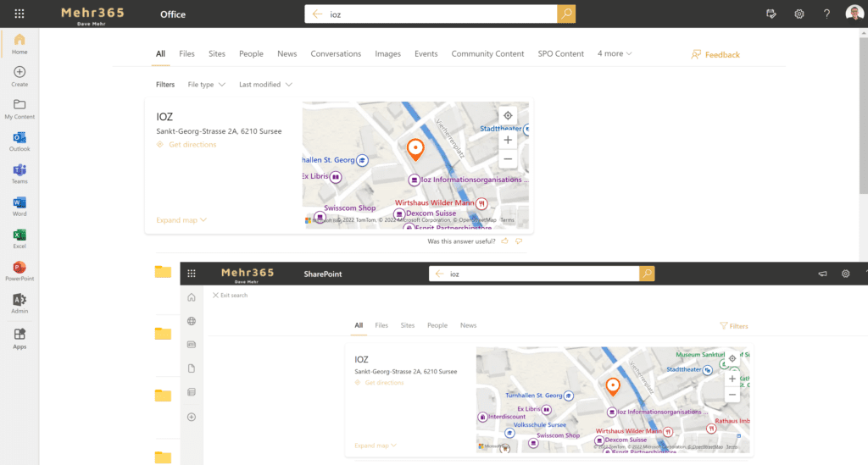
Task: Open Apps in Office sidebar
Action: pos(19,339)
